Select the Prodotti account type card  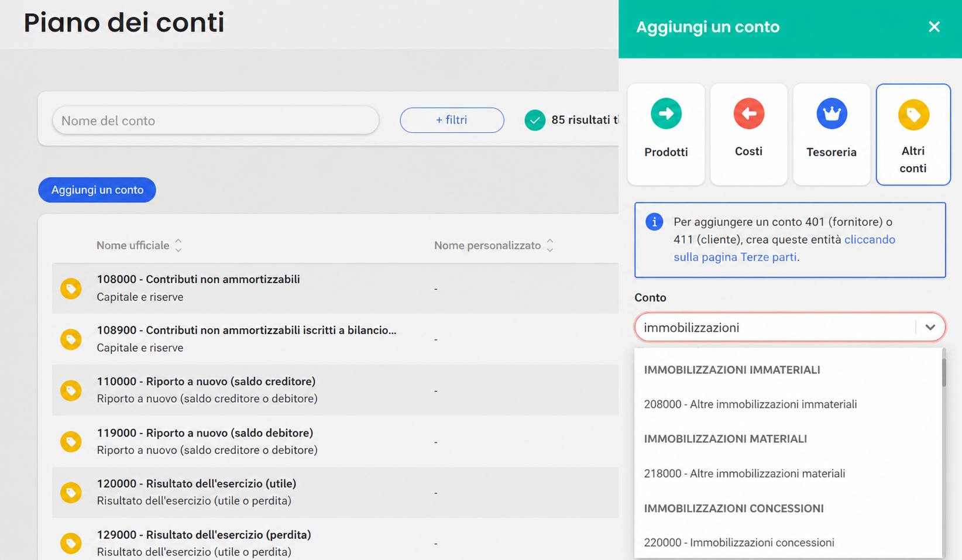click(x=666, y=135)
